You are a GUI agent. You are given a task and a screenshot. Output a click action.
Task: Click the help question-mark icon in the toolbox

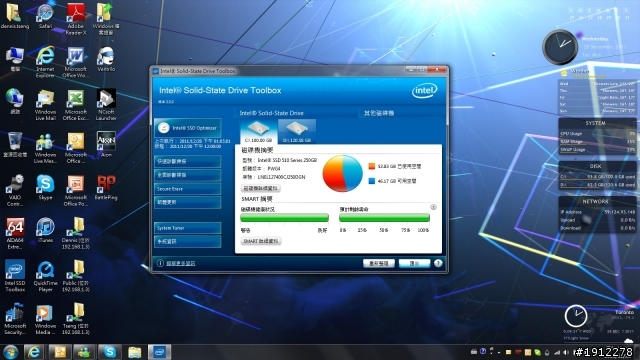pos(438,263)
